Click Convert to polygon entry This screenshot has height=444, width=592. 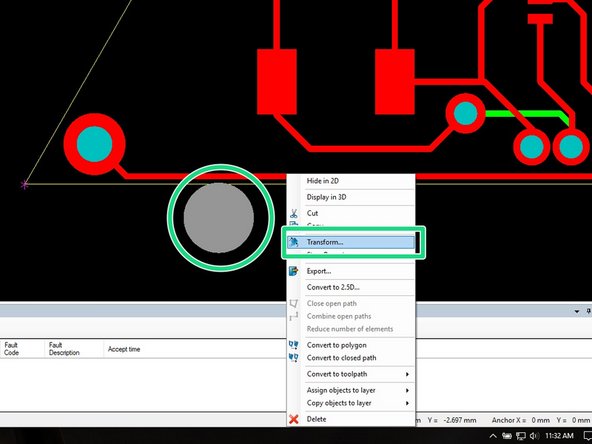[351, 345]
